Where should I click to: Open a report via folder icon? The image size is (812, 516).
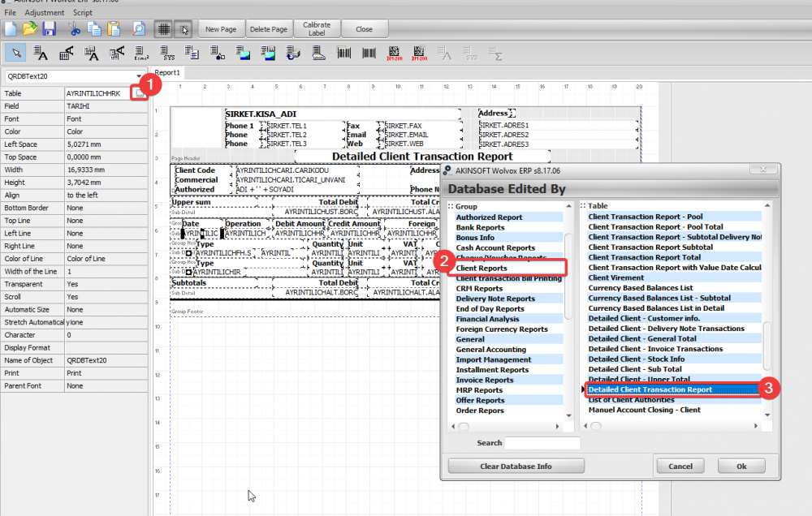click(x=30, y=29)
